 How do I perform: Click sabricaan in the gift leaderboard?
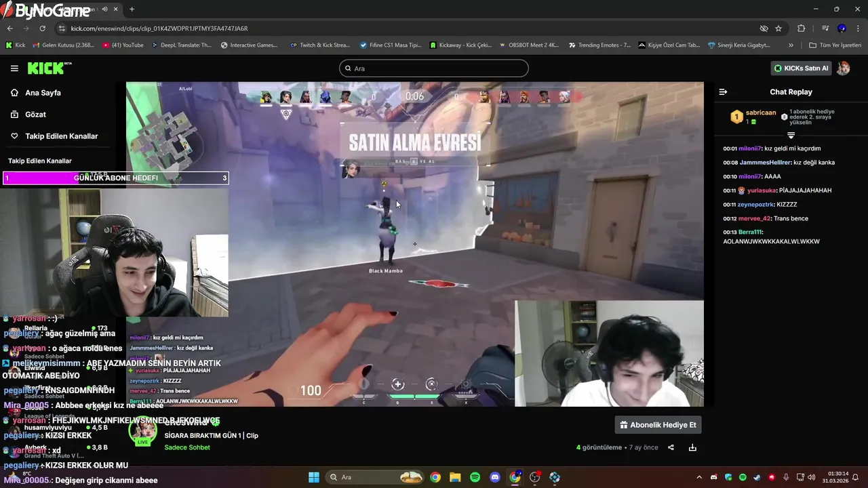tap(760, 113)
